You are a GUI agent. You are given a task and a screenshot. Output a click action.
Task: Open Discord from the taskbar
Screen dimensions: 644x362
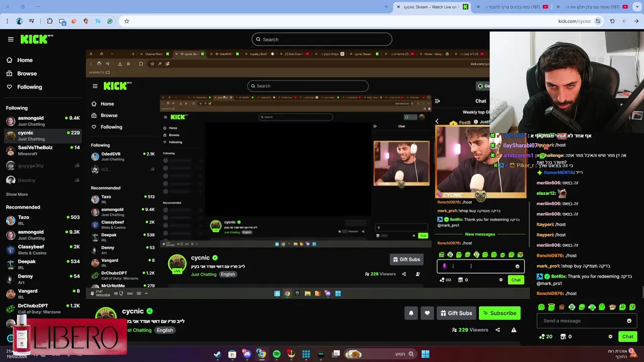tap(247, 354)
